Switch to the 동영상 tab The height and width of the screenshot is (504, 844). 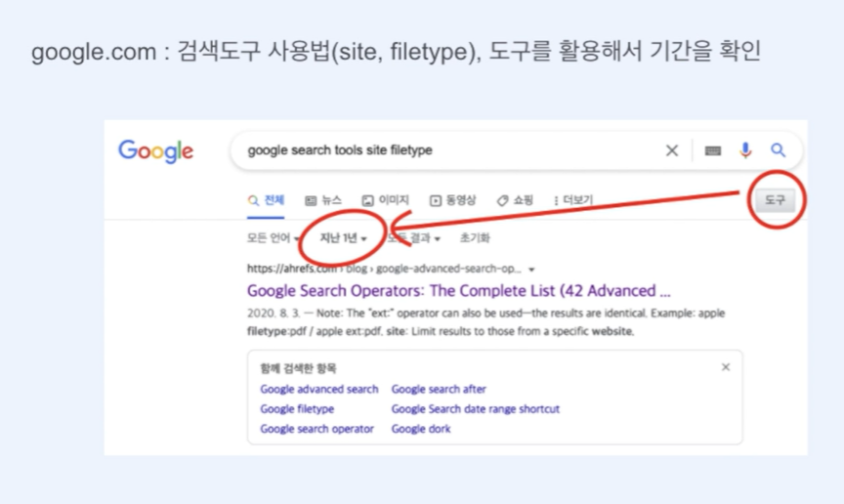coord(452,200)
